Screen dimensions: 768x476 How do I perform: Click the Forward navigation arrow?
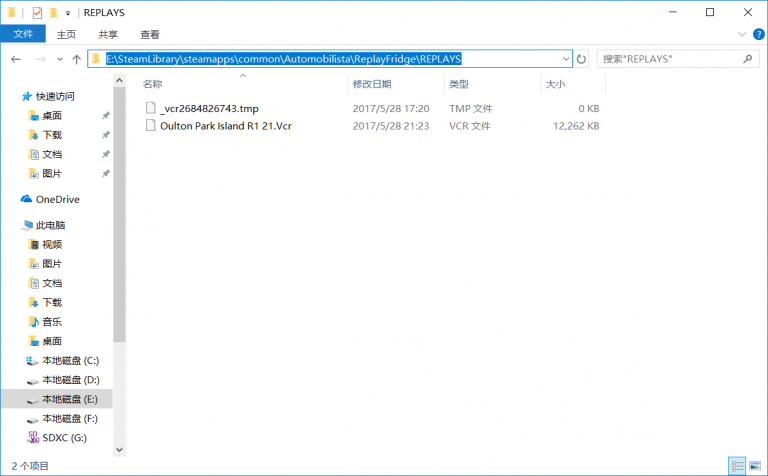click(x=41, y=59)
